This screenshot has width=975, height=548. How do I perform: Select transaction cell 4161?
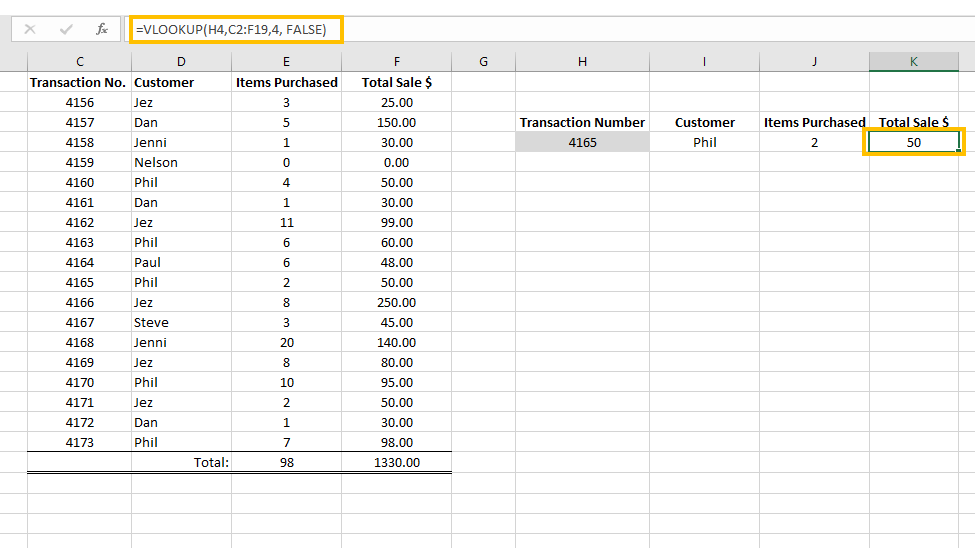click(80, 202)
